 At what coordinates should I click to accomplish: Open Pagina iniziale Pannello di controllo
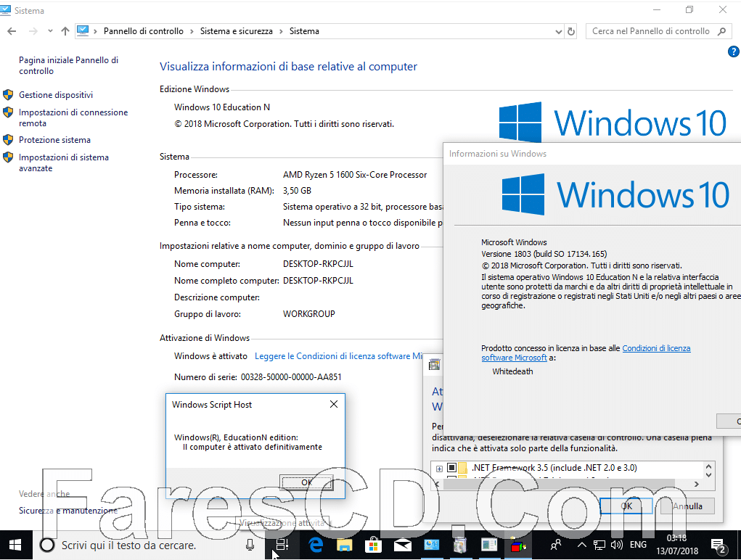[x=68, y=65]
